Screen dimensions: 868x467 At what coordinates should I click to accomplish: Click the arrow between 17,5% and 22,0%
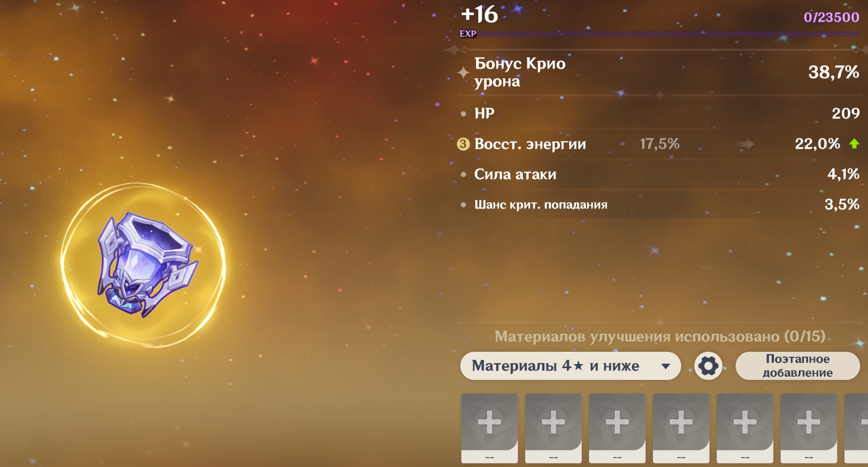(744, 144)
